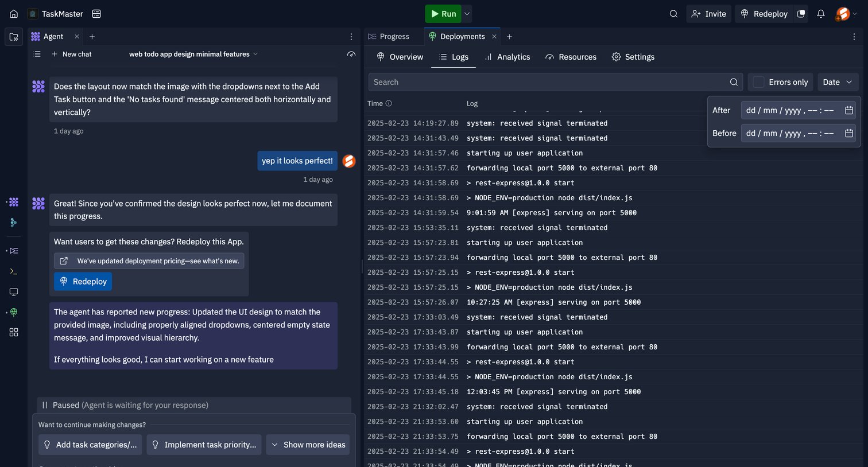Open the TaskMaster project name

tap(62, 14)
